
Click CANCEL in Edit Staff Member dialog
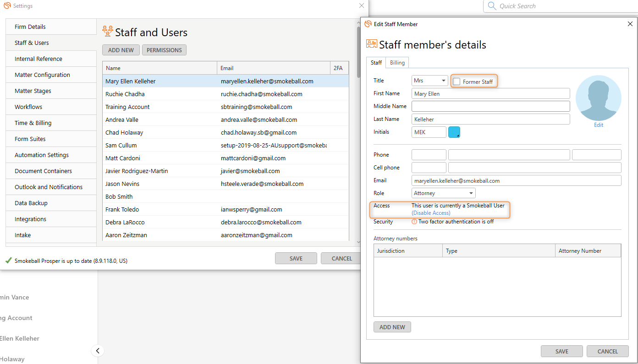click(608, 351)
